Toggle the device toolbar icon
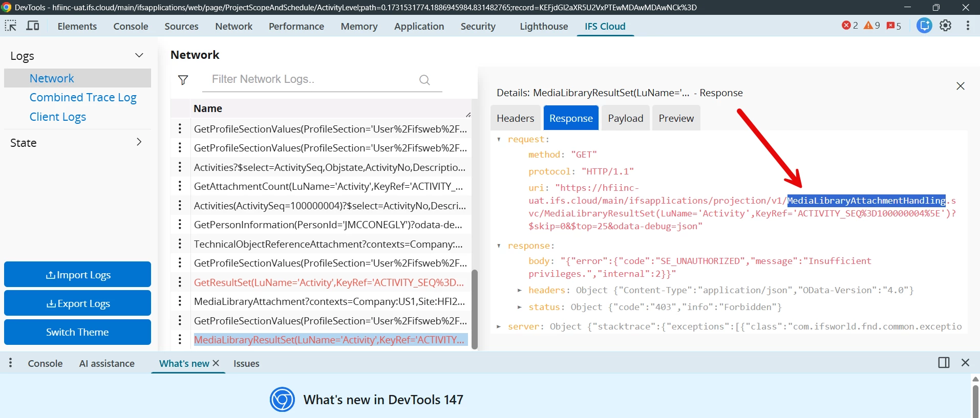980x418 pixels. pyautogui.click(x=33, y=26)
